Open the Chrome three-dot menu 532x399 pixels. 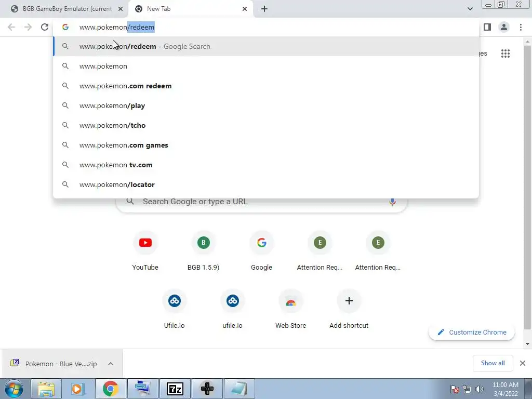point(521,27)
